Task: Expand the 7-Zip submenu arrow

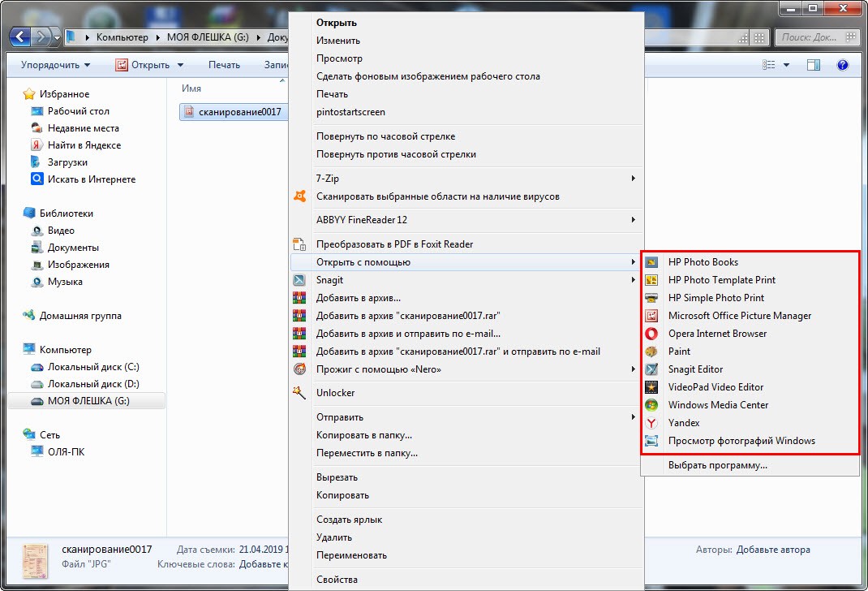Action: pyautogui.click(x=633, y=179)
